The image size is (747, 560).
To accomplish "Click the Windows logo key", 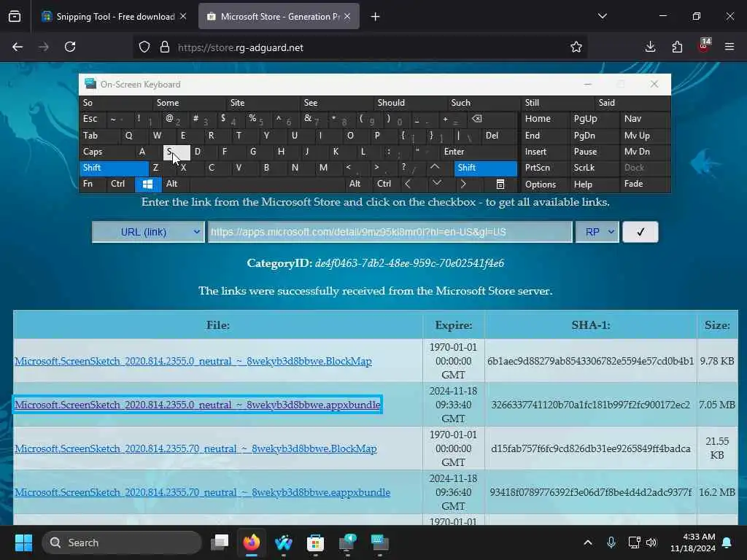I will tap(147, 184).
